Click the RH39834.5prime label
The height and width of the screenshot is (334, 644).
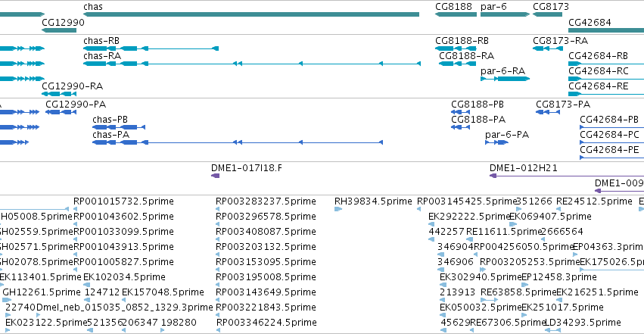click(373, 201)
